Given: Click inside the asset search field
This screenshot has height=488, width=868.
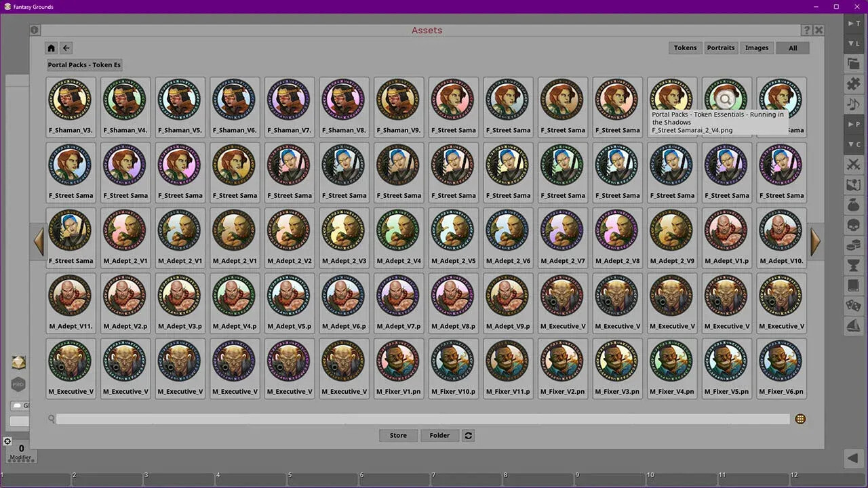Looking at the screenshot, I should click(x=407, y=419).
